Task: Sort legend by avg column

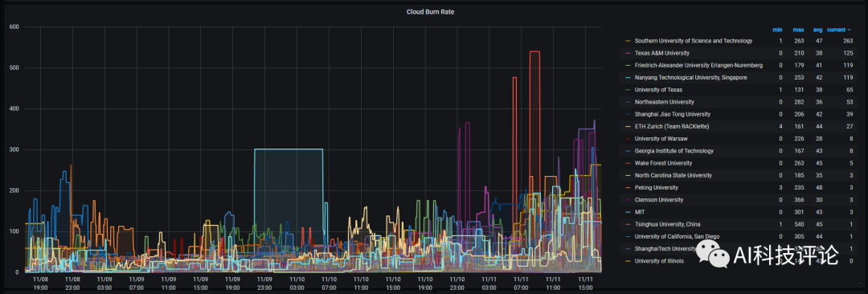Action: pyautogui.click(x=817, y=30)
